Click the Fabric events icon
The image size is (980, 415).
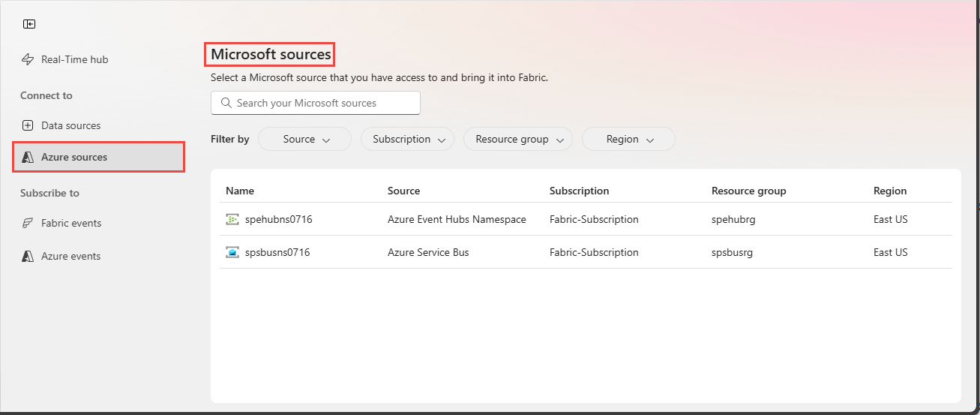pos(28,223)
